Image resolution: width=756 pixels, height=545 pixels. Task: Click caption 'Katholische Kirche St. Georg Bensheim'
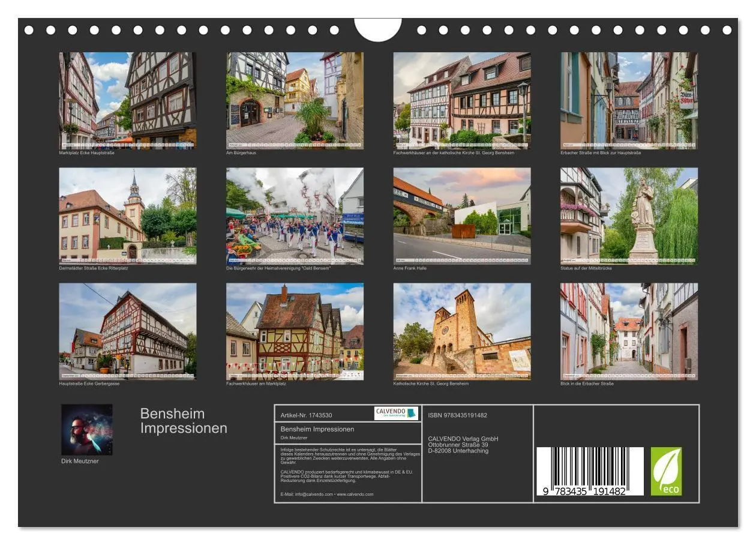[x=431, y=384]
